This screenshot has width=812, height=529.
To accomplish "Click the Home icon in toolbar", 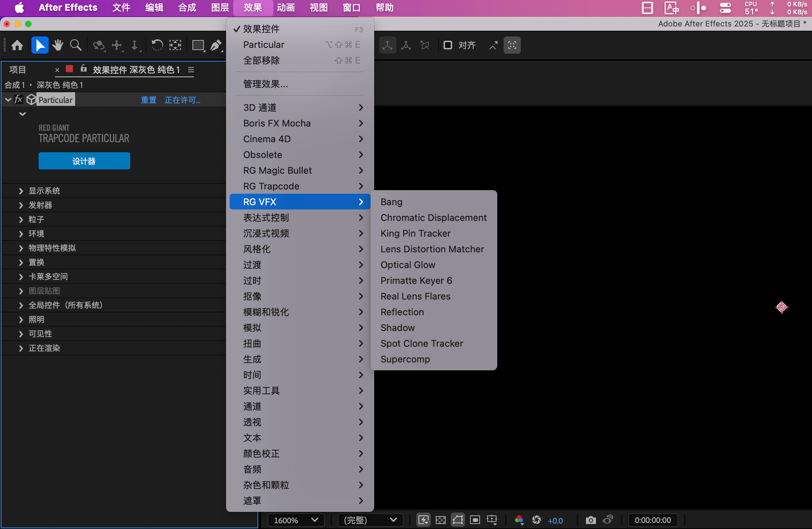I will [17, 45].
